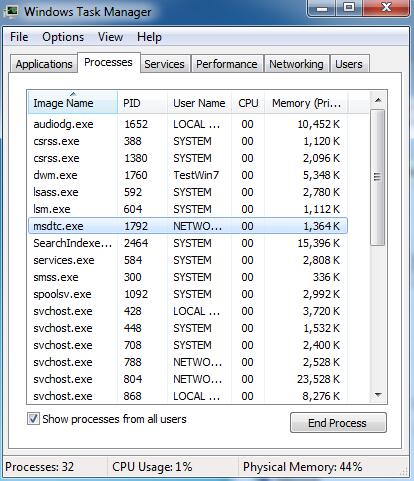The image size is (414, 481).
Task: Select svchost.exe with PID 804
Action: click(x=188, y=379)
